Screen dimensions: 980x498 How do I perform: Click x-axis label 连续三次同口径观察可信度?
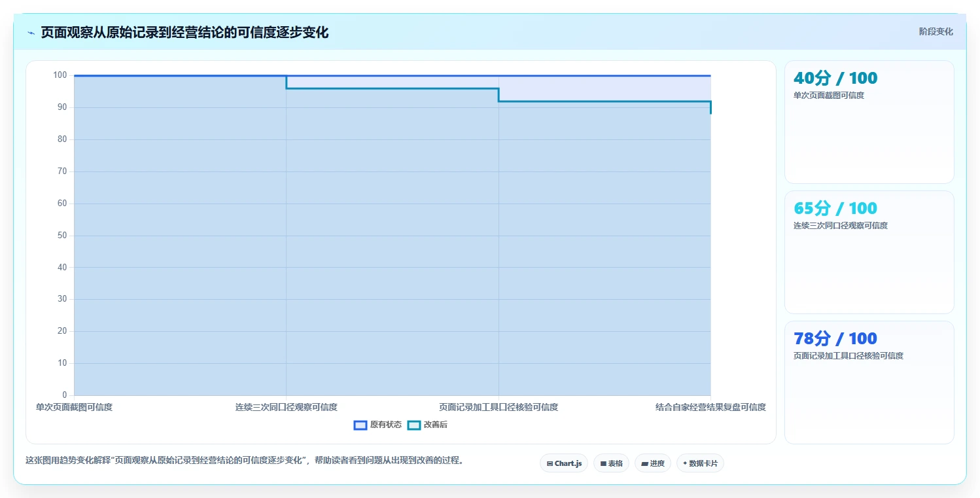click(x=287, y=407)
